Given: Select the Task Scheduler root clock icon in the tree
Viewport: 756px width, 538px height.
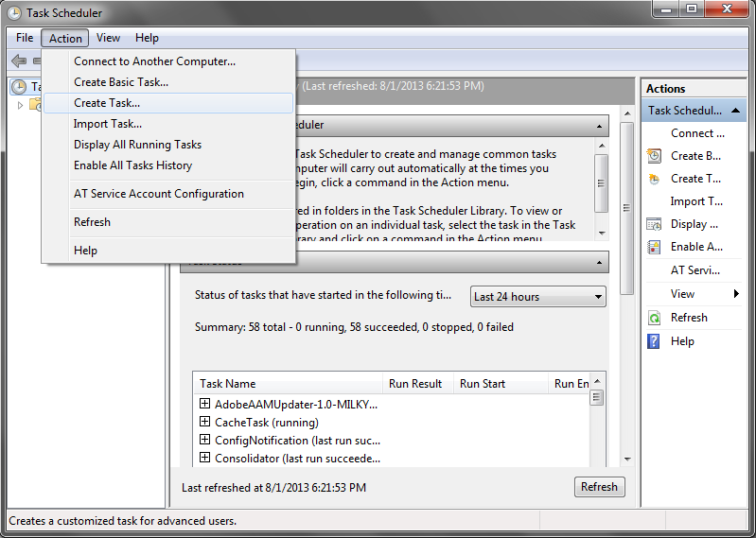Looking at the screenshot, I should tap(19, 87).
